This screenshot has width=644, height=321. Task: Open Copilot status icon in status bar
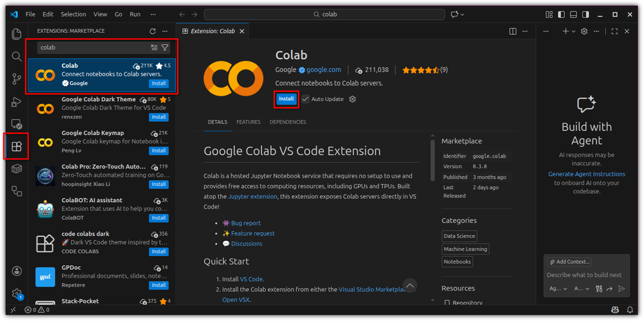click(x=615, y=310)
